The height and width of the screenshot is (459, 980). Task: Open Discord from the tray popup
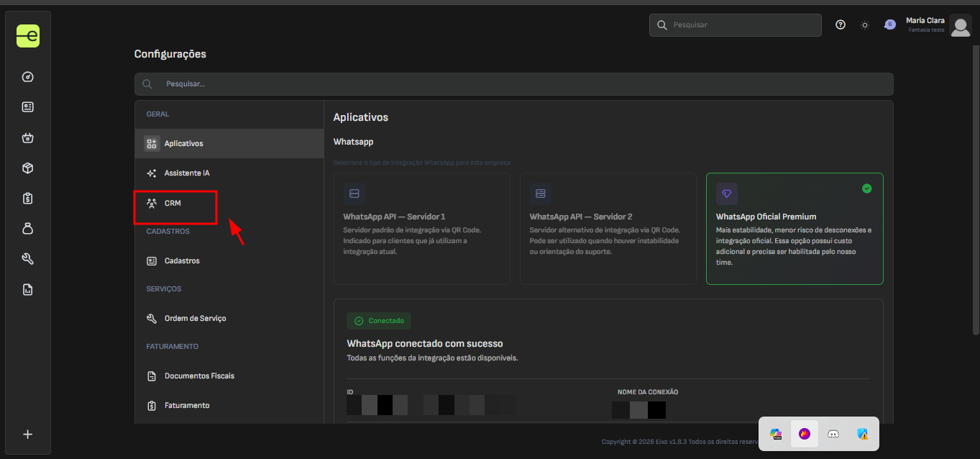pos(833,434)
